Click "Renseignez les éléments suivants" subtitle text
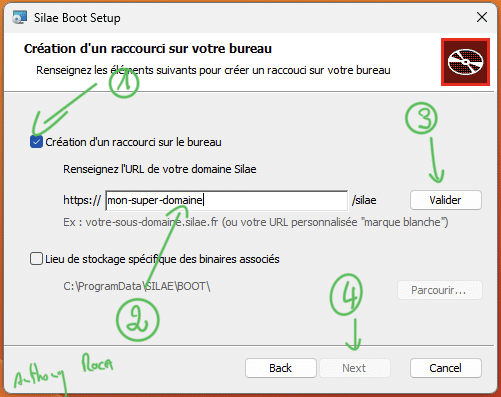This screenshot has height=397, width=501. pos(213,70)
